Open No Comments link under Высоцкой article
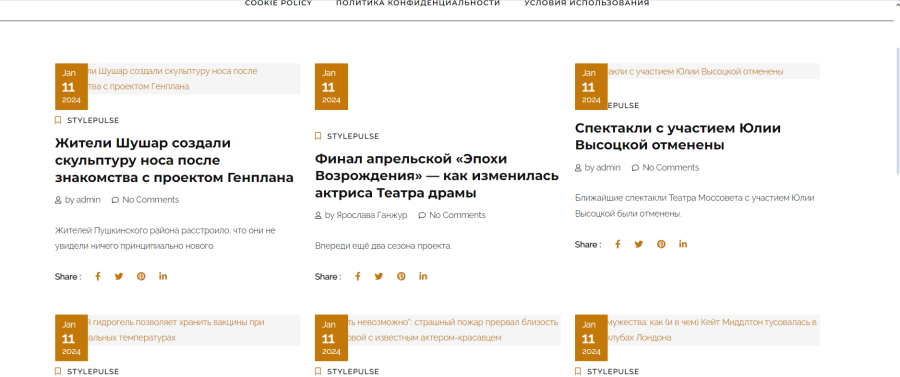900x377 pixels. tap(670, 168)
